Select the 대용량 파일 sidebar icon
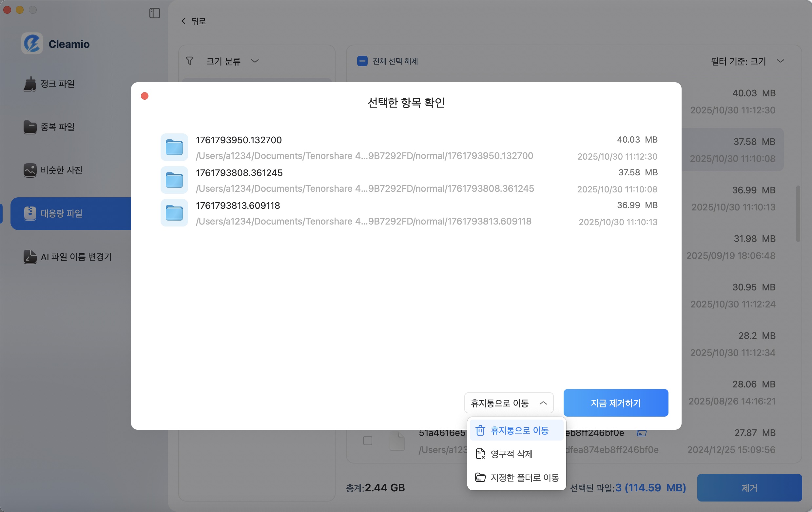The height and width of the screenshot is (512, 812). tap(30, 213)
